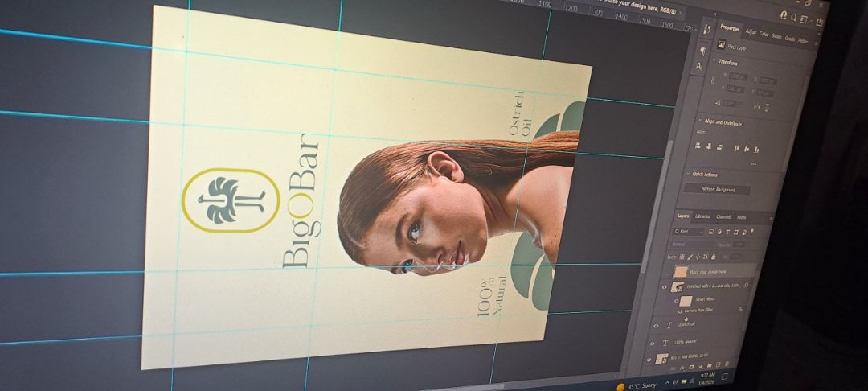This screenshot has height=391, width=868.
Task: Click the Add layer mask icon
Action: [x=691, y=367]
